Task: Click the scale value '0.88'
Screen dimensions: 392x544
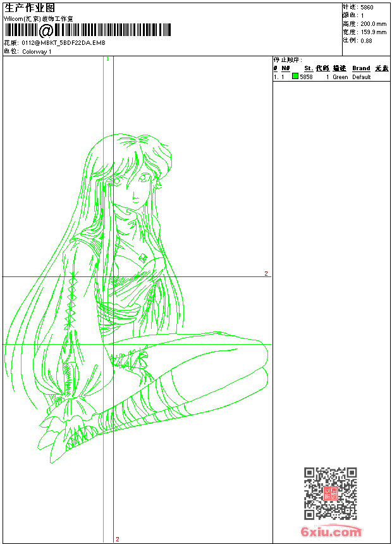Action: [x=366, y=40]
